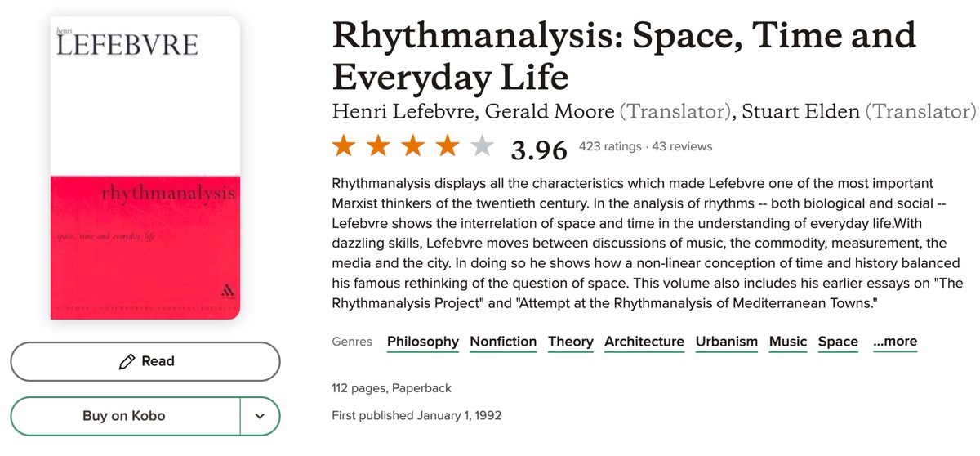Select the Theory genre link
The height and width of the screenshot is (456, 980).
coord(571,342)
